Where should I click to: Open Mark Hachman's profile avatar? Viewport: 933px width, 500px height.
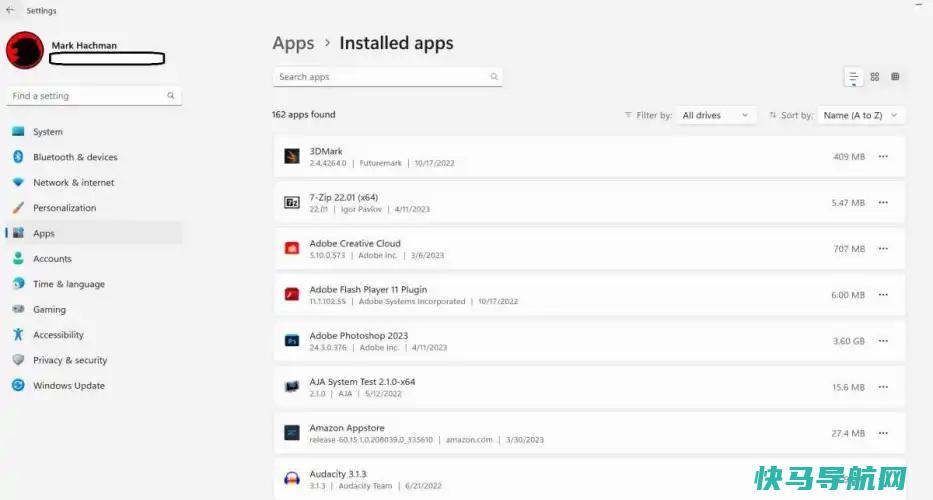coord(25,51)
